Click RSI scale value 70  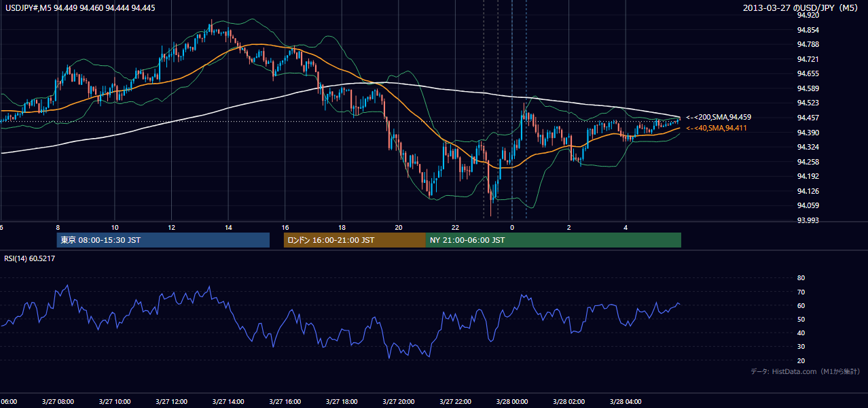tap(801, 292)
